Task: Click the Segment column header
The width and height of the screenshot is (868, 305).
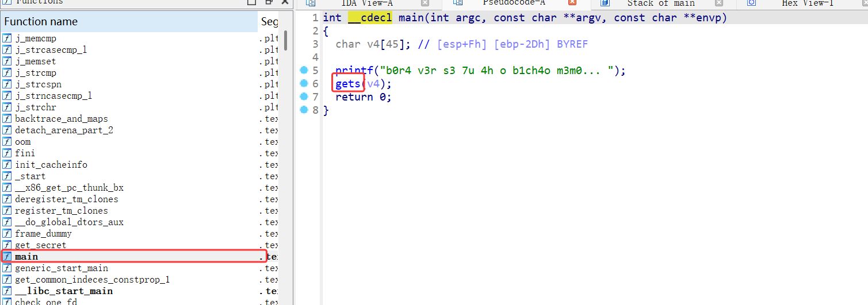Action: coord(269,22)
